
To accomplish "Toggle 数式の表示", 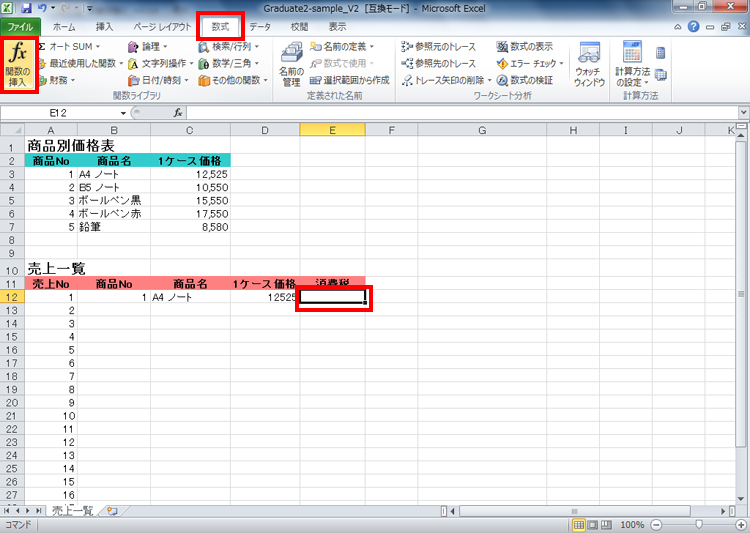I will [525, 46].
